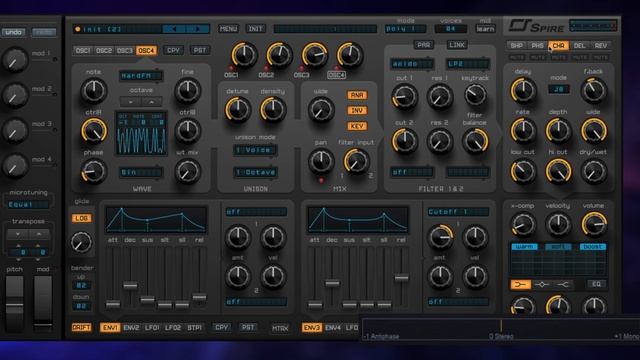Screen dimensions: 640x360
Task: Open the Cutoff 1 modulation target dropdown
Action: (x=458, y=212)
